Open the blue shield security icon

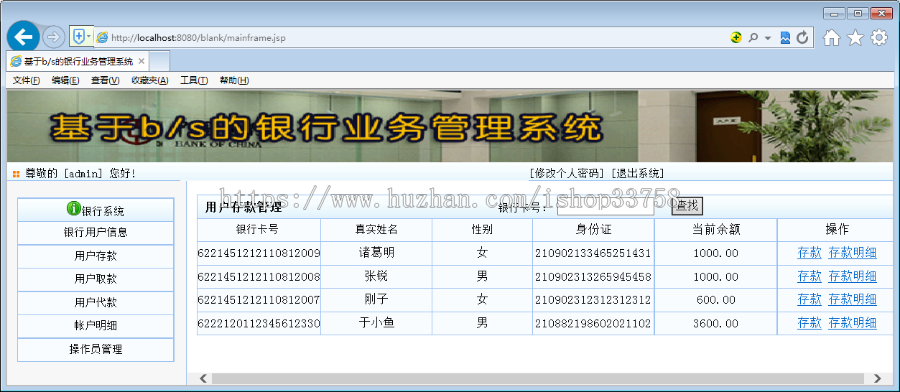78,37
